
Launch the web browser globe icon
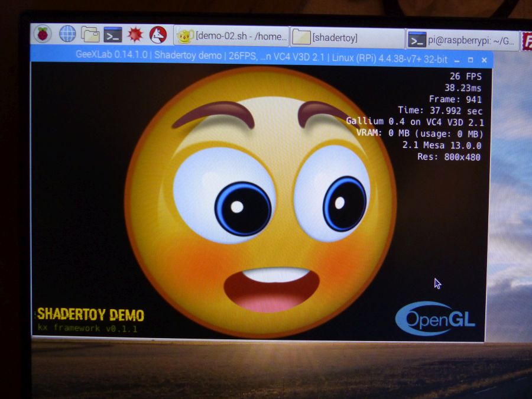click(67, 34)
